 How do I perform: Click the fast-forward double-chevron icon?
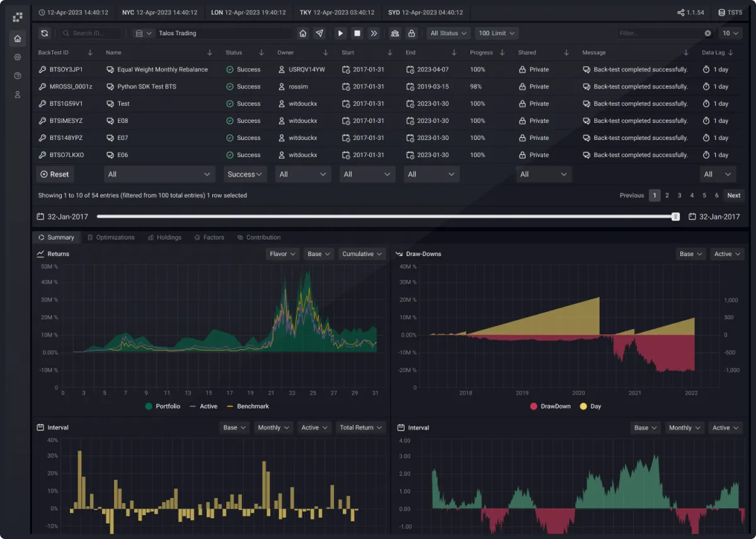pyautogui.click(x=374, y=33)
